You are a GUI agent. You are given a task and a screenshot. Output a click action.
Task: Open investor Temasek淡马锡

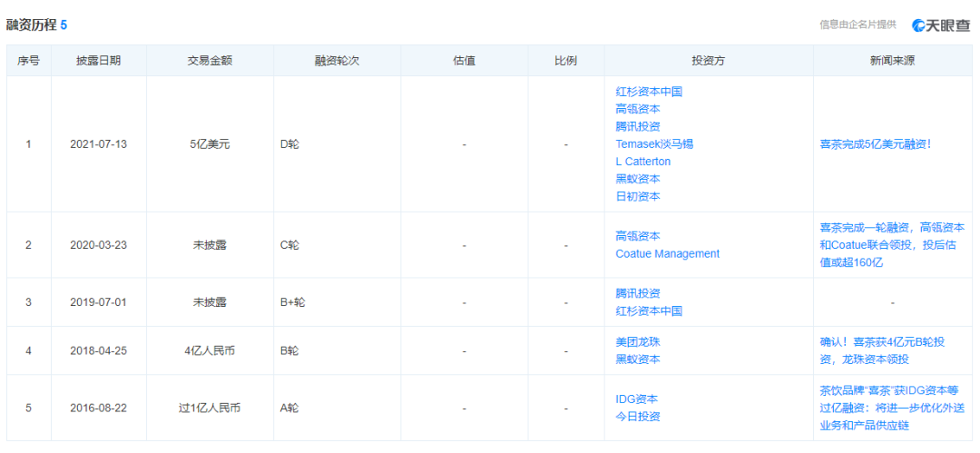654,144
